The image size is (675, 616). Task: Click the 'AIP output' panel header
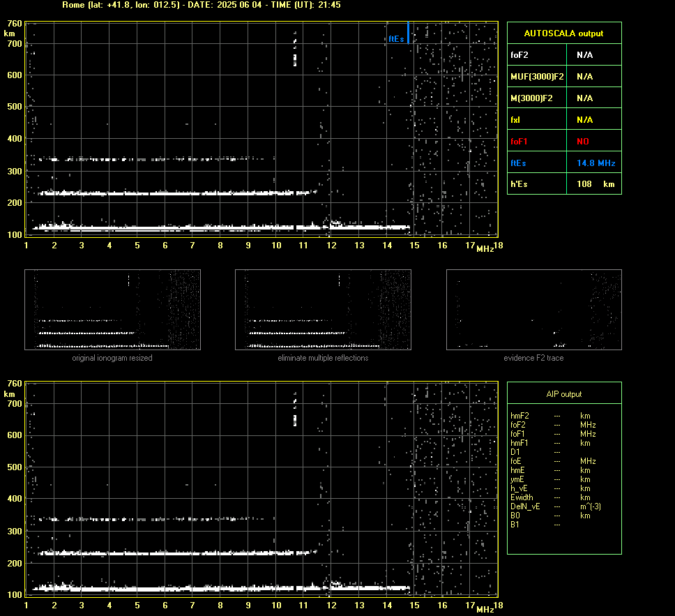(564, 394)
